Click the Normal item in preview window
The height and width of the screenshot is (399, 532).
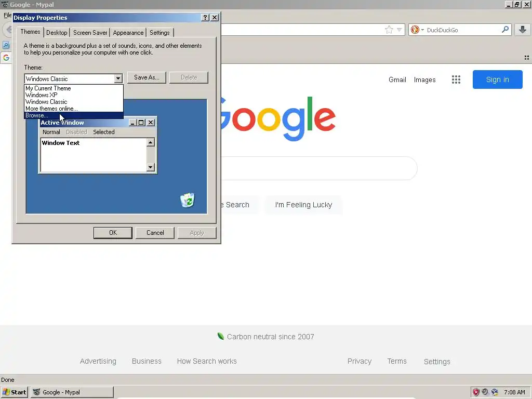(51, 132)
